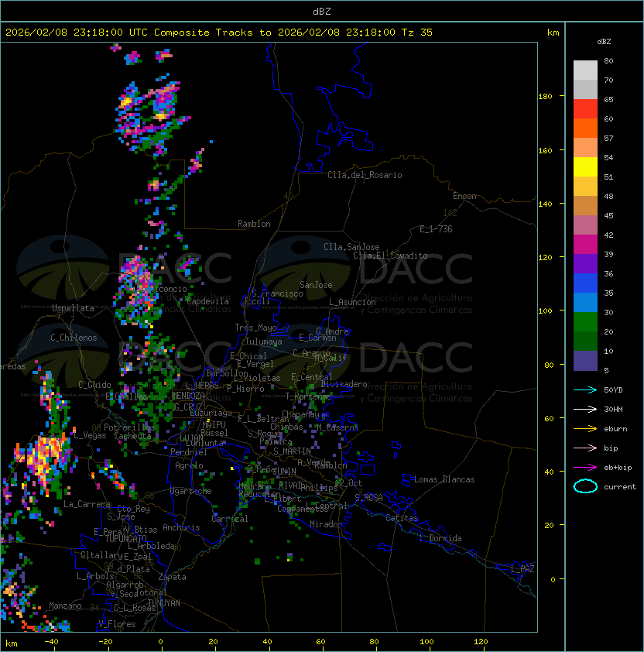Click the 'dBZ' heading above the color scale
Viewport: 644px width, 652px height.
[x=604, y=42]
